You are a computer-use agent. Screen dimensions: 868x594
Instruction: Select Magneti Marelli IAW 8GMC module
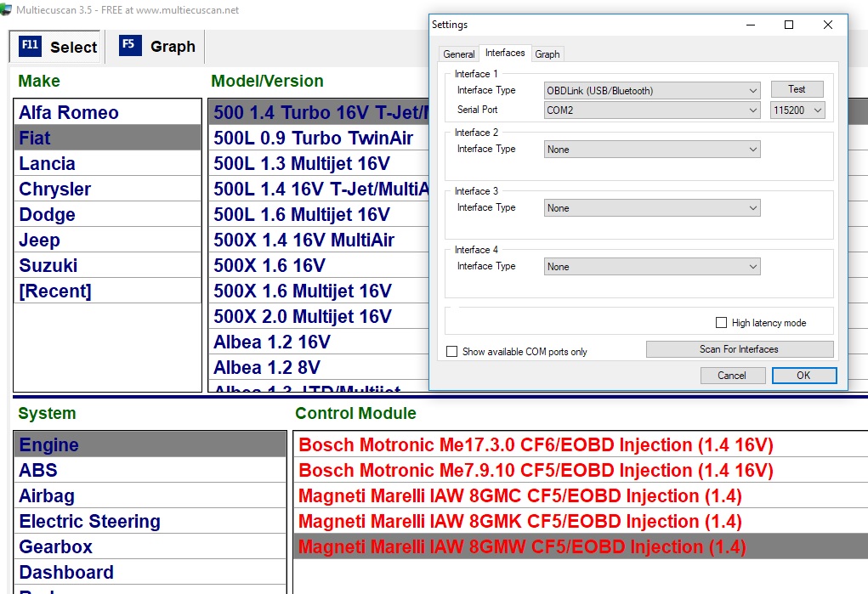click(581, 495)
